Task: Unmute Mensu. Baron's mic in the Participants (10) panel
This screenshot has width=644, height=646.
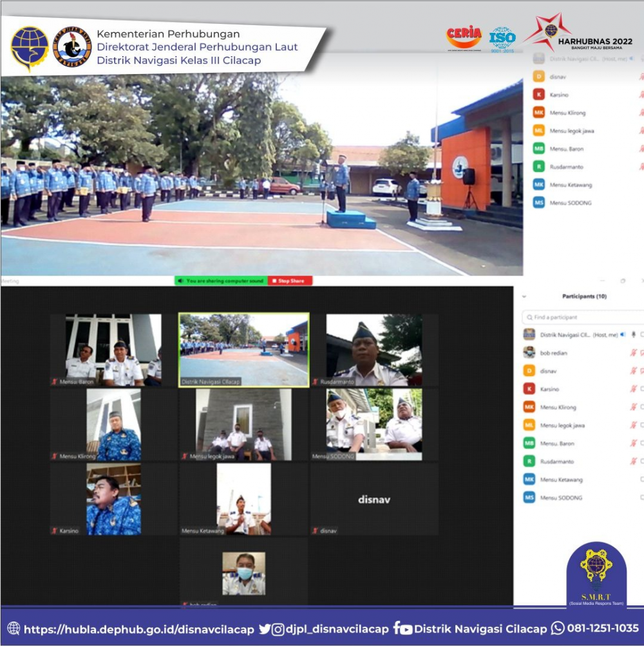Action: 634,443
